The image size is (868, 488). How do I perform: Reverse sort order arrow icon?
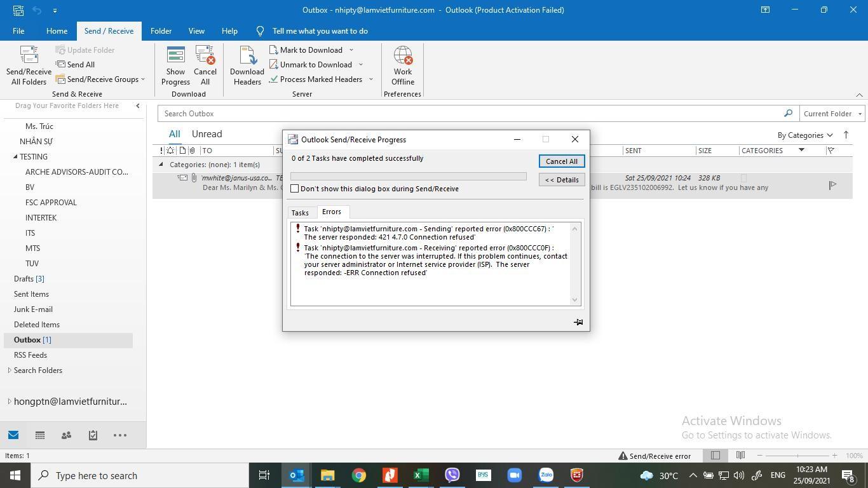click(x=846, y=135)
